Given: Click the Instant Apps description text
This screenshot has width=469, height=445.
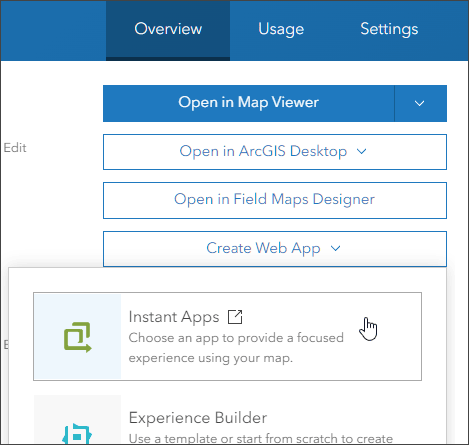Looking at the screenshot, I should [x=236, y=348].
